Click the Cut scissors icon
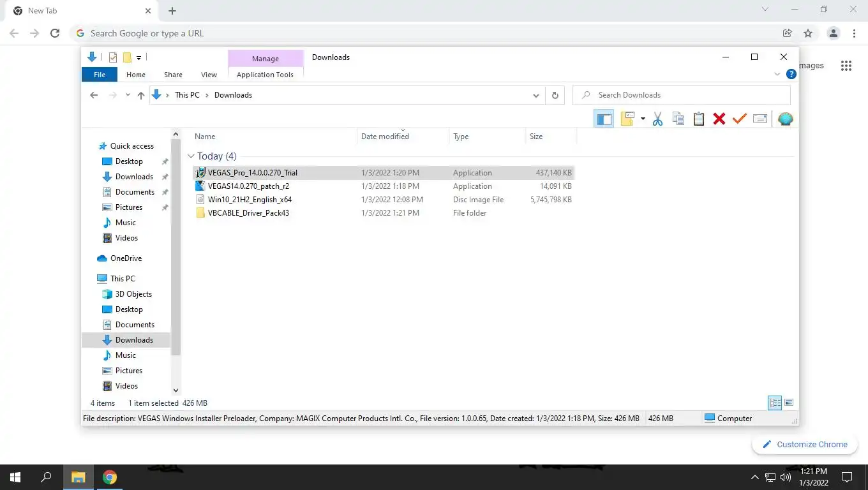Viewport: 868px width, 490px height. [x=658, y=119]
